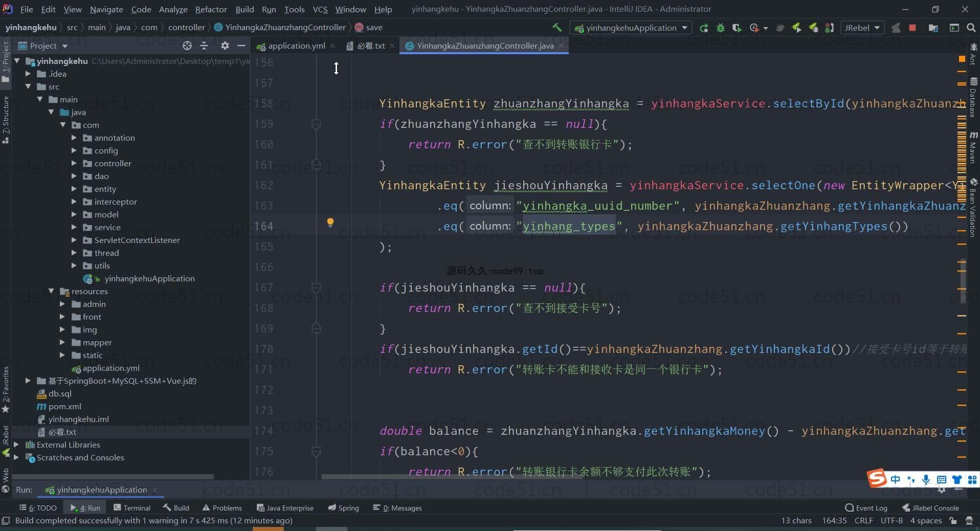Collapse all in Project panel

click(204, 46)
